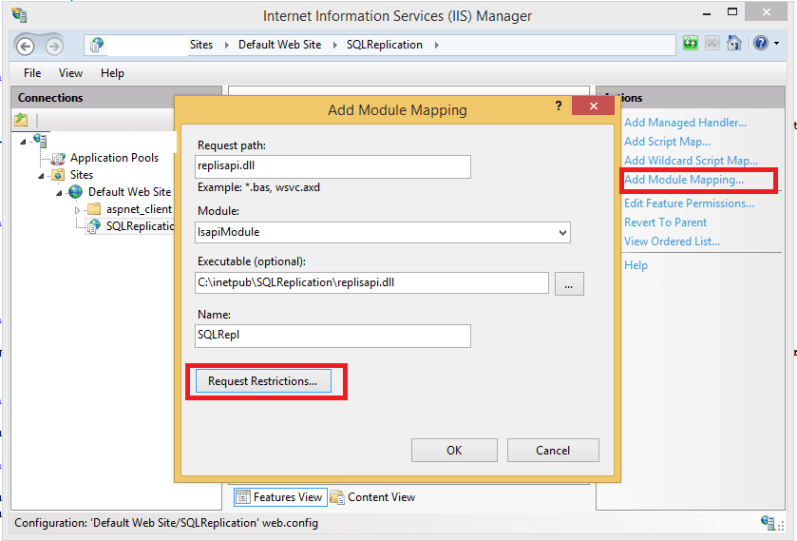
Task: Click the Connections pane toolbar connect icon
Action: [x=21, y=120]
